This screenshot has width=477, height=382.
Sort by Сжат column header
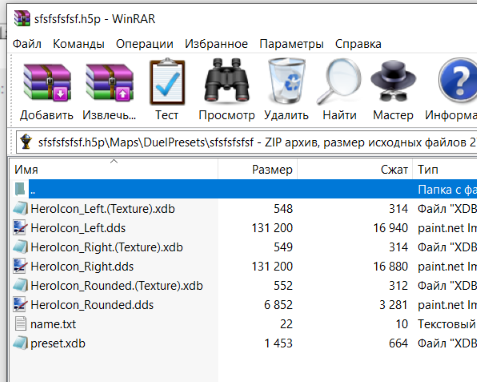click(x=355, y=170)
